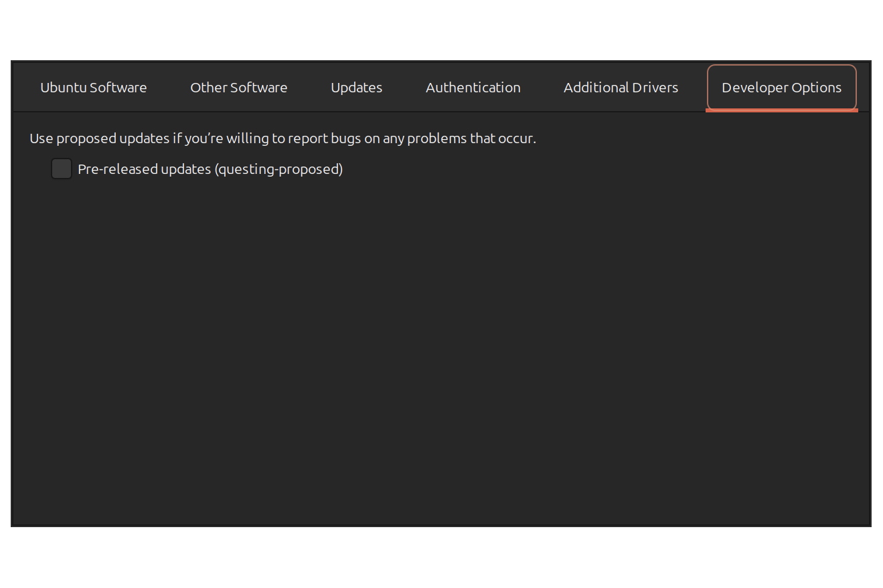The image size is (883, 588).
Task: Return to the first tab, Ubuntu Software
Action: (93, 88)
